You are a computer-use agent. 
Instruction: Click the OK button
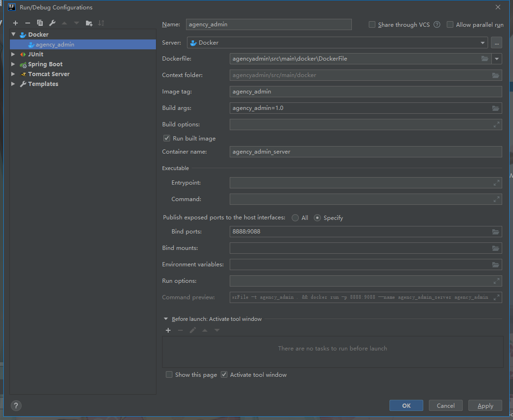tap(406, 405)
